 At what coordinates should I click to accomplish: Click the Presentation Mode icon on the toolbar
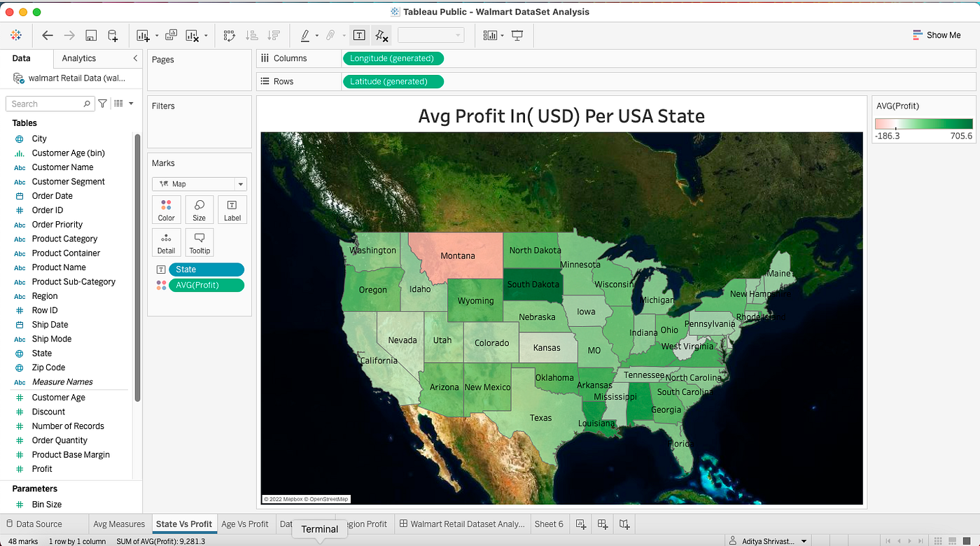(516, 35)
